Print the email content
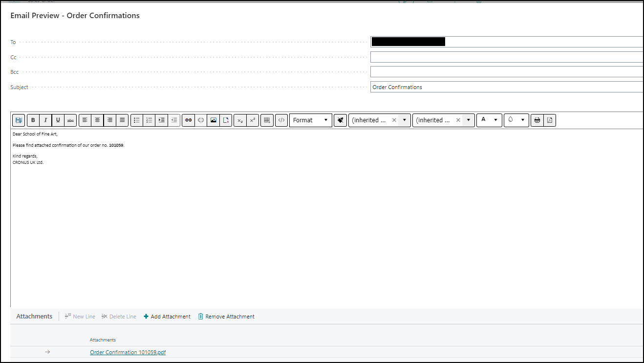The height and width of the screenshot is (363, 644). 537,120
